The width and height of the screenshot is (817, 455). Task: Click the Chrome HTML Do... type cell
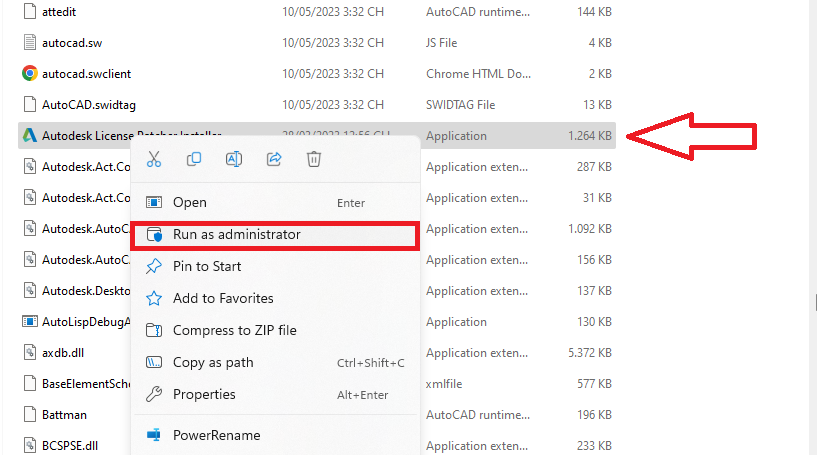click(478, 74)
